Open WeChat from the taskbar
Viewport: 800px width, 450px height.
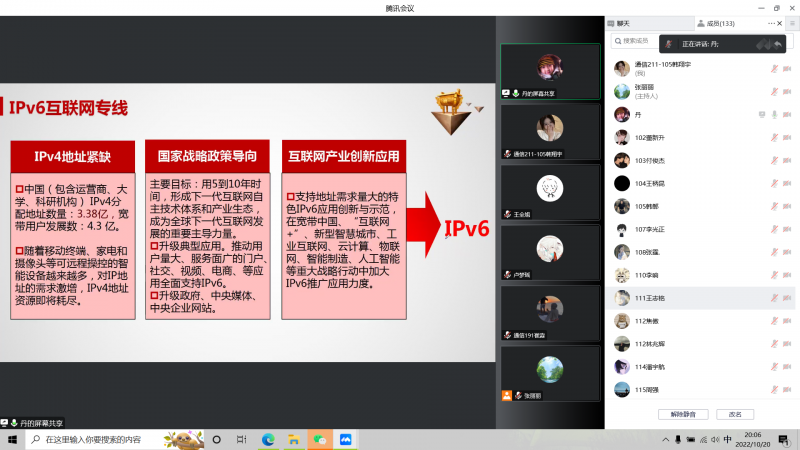320,439
